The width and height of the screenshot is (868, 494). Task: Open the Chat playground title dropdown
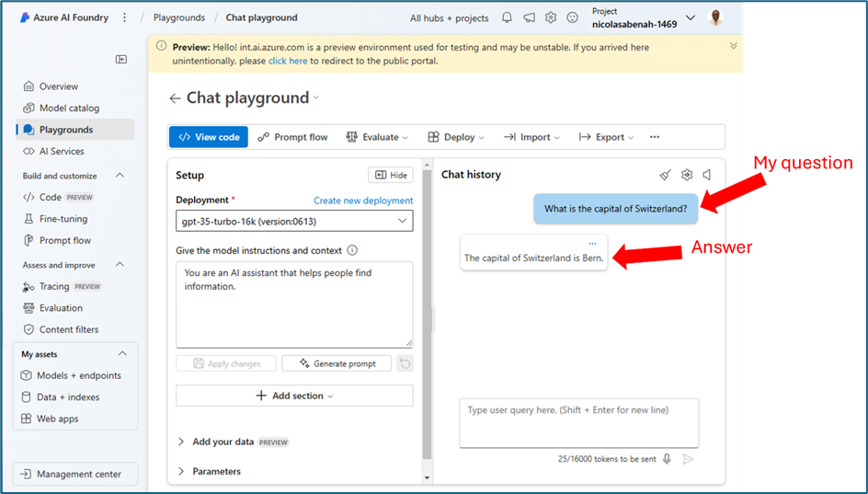[316, 98]
